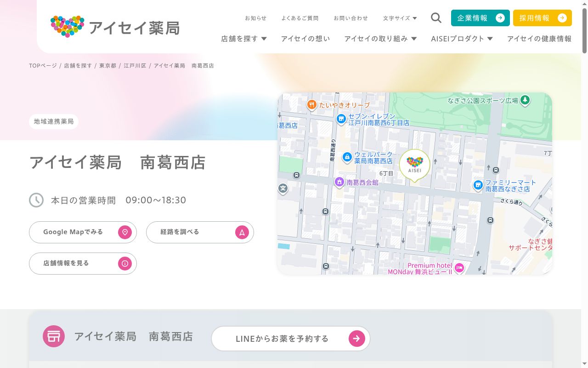Screen dimensions: 588x368
Task: Go to TOPページ breadcrumb link
Action: pos(43,66)
